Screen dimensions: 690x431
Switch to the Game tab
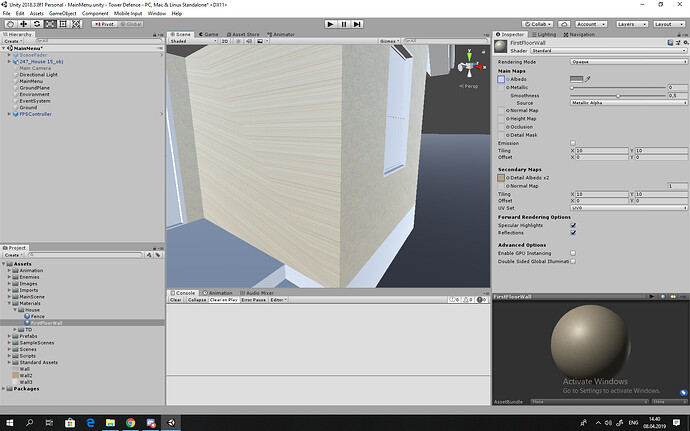pos(208,34)
